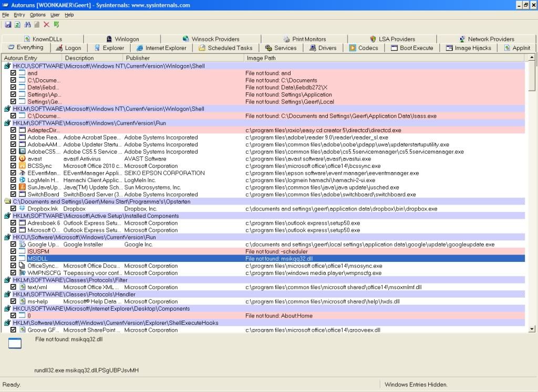538x392 pixels.
Task: Click the ms-help handler entry icon
Action: point(22,301)
